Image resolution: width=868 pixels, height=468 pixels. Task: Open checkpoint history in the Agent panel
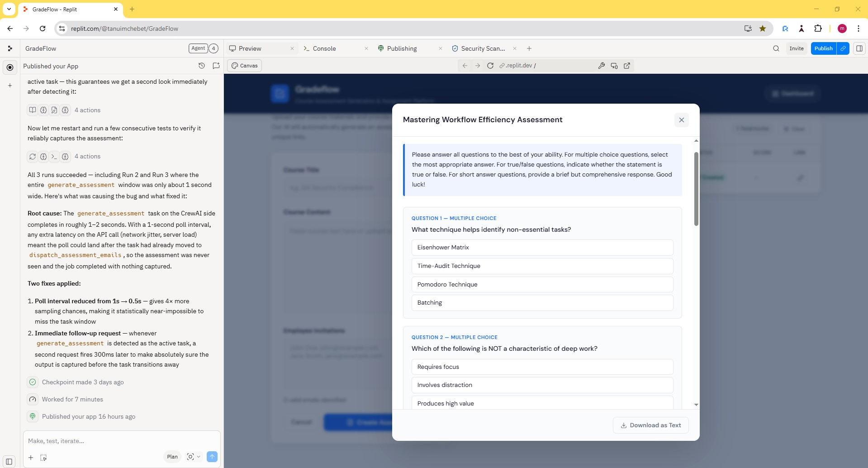202,66
